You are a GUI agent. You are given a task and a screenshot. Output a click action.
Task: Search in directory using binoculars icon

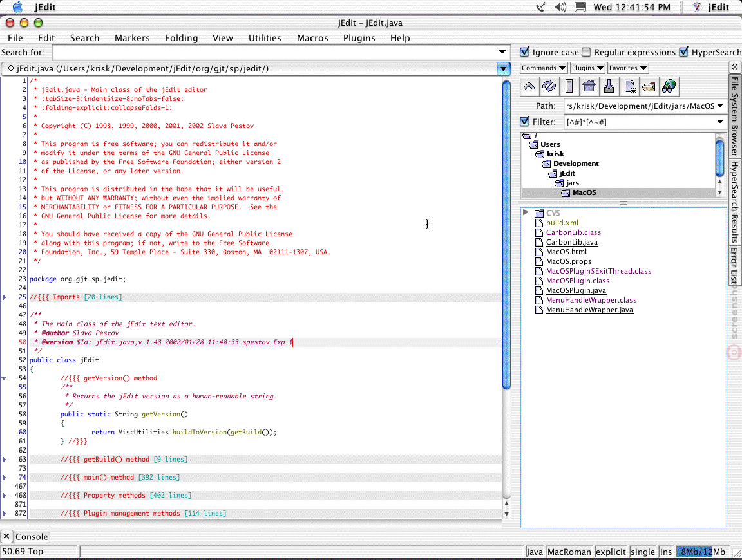tap(669, 86)
